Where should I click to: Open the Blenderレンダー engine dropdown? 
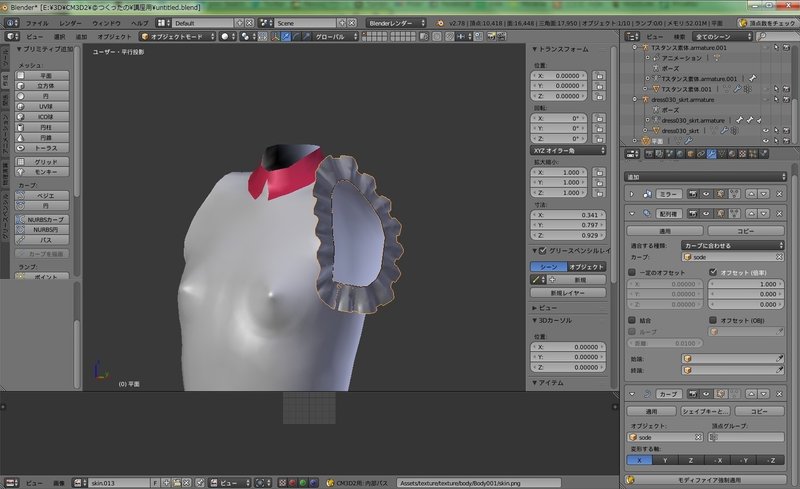click(395, 23)
